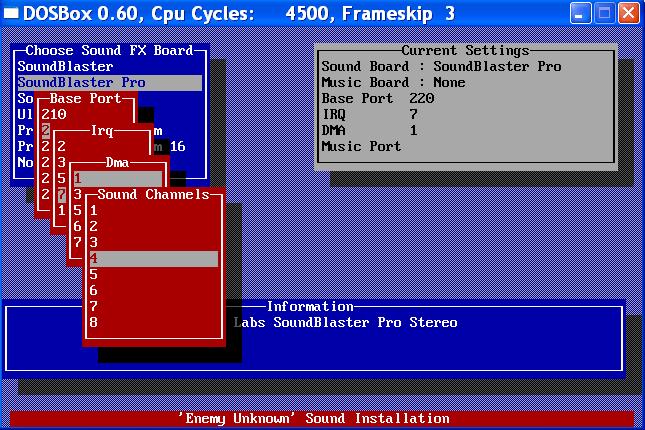645x430 pixels.
Task: Select 6 in the Sound Channels menu
Action: coord(154,291)
